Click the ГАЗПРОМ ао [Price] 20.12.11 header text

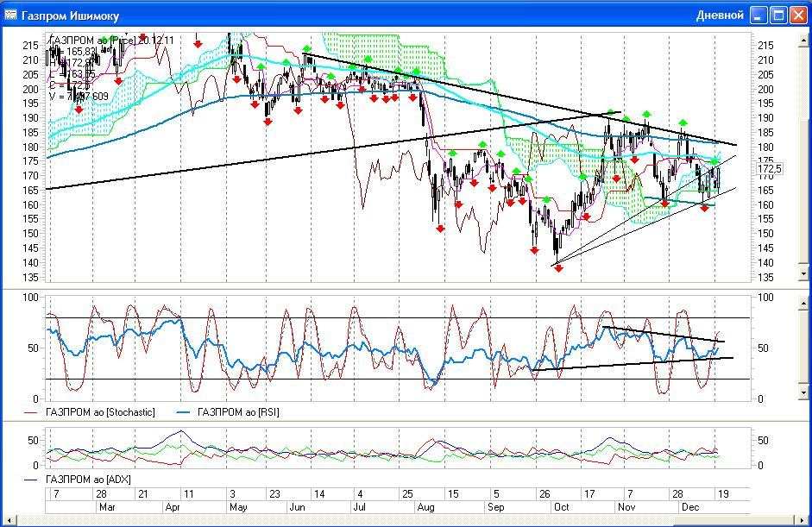(x=111, y=41)
